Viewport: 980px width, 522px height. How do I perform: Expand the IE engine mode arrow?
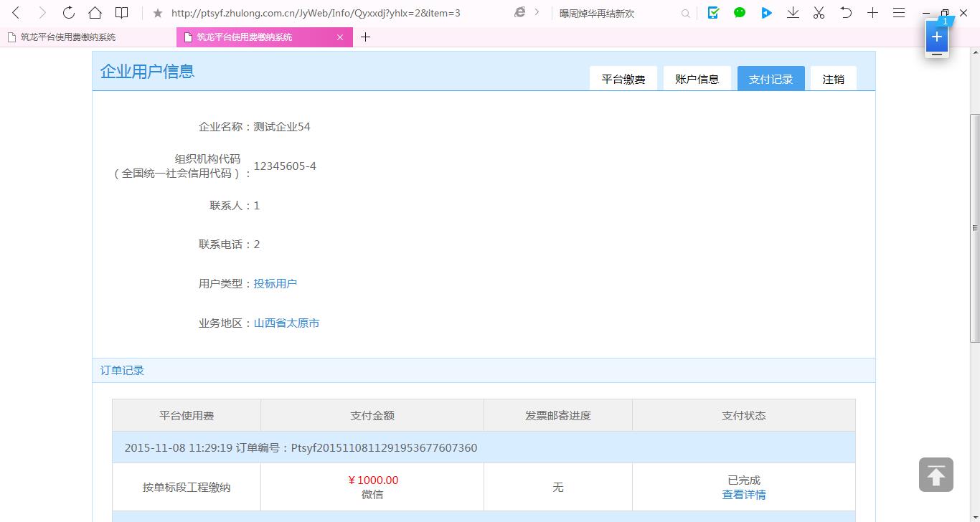pyautogui.click(x=537, y=13)
